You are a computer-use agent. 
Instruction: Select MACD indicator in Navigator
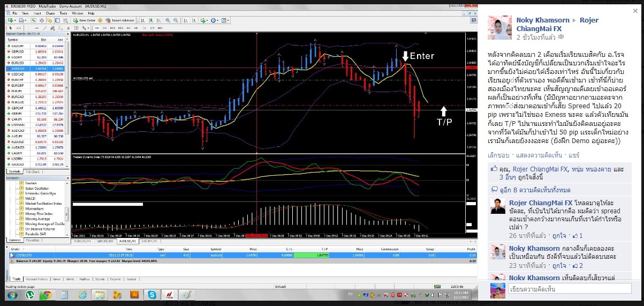31,198
